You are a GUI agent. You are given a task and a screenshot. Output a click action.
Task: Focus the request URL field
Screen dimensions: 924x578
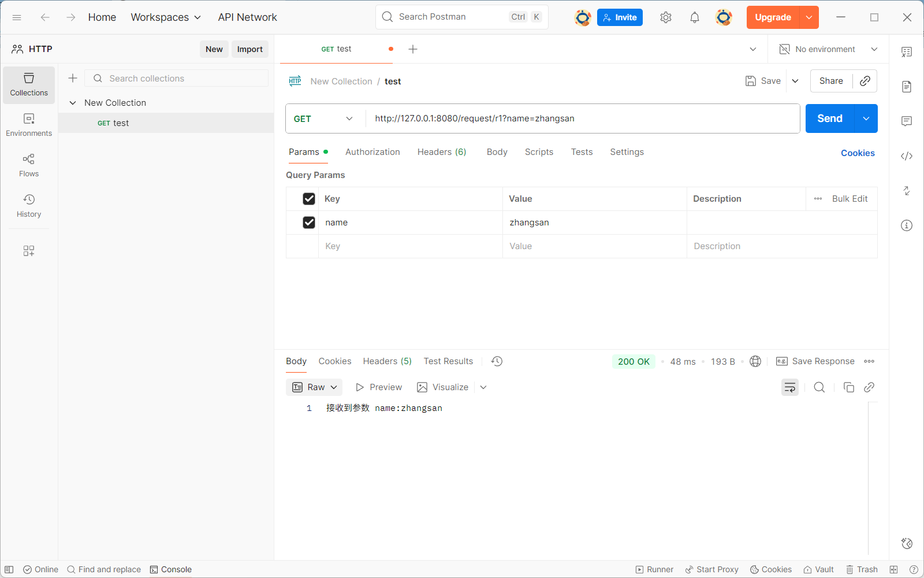[582, 118]
